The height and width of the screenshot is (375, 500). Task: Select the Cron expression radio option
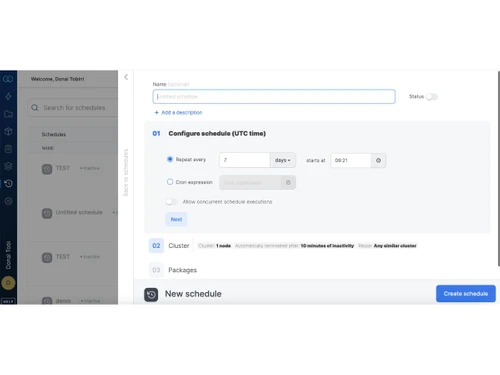coord(170,182)
